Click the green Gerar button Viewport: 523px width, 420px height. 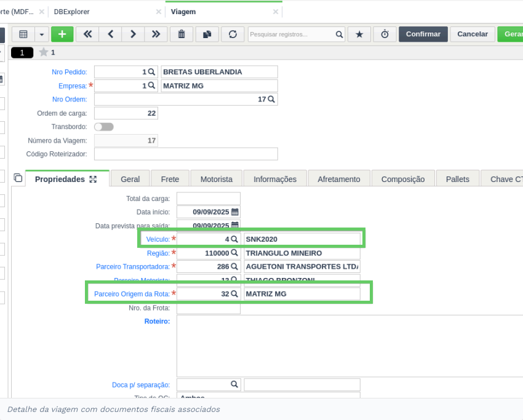[x=510, y=34]
